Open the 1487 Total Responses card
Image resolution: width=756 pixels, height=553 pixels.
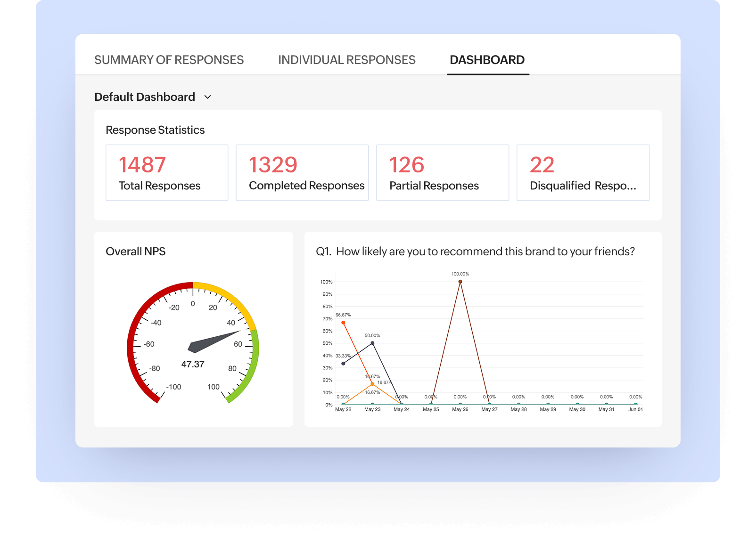tap(167, 173)
